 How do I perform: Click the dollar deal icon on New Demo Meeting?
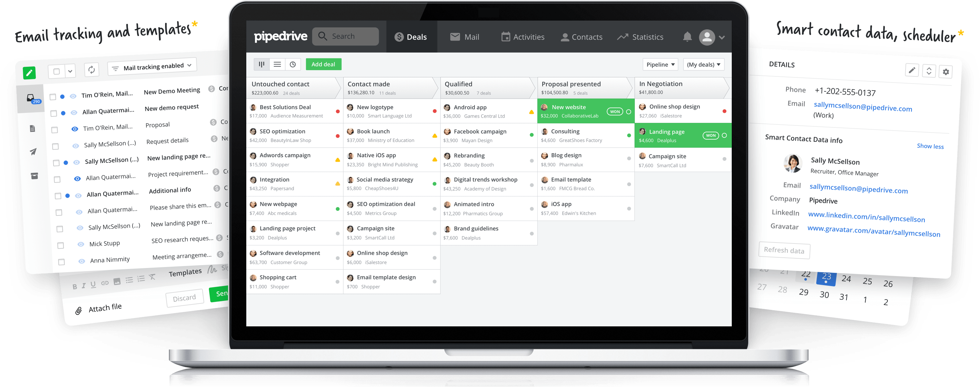211,89
